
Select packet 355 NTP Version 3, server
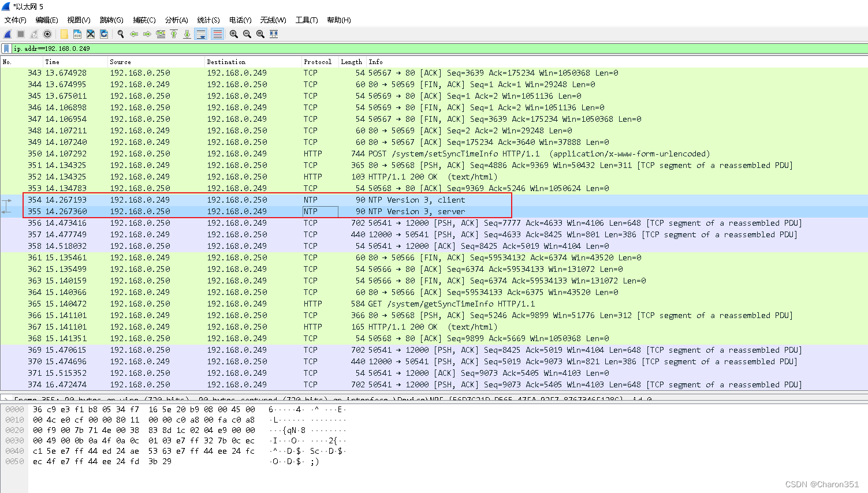coord(434,211)
